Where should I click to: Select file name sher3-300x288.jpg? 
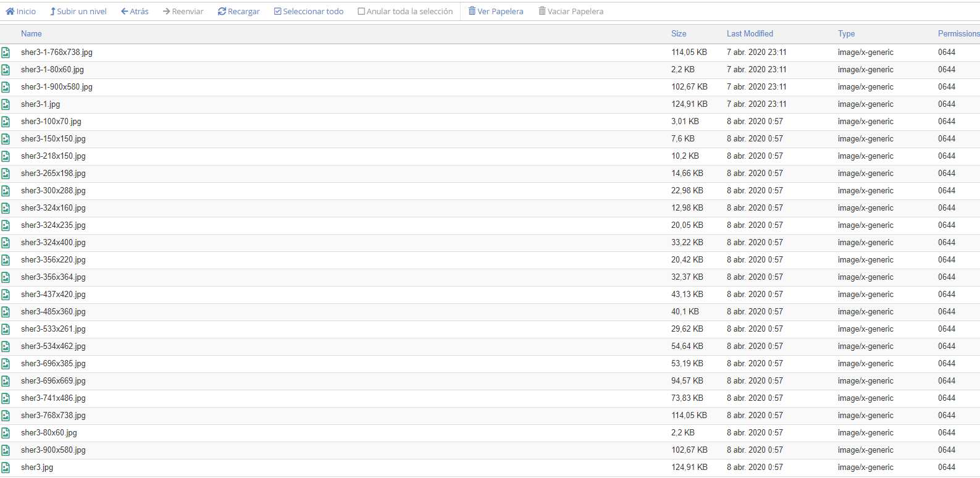point(53,191)
